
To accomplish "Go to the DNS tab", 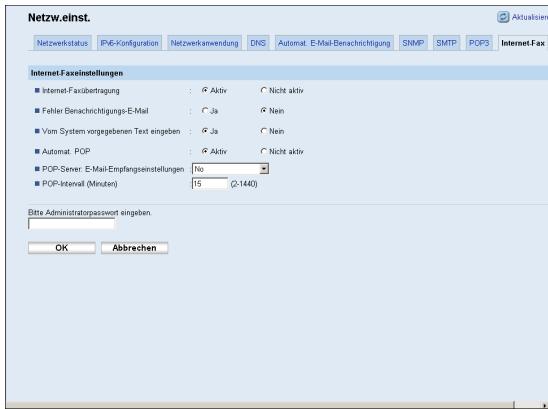I will click(x=258, y=43).
